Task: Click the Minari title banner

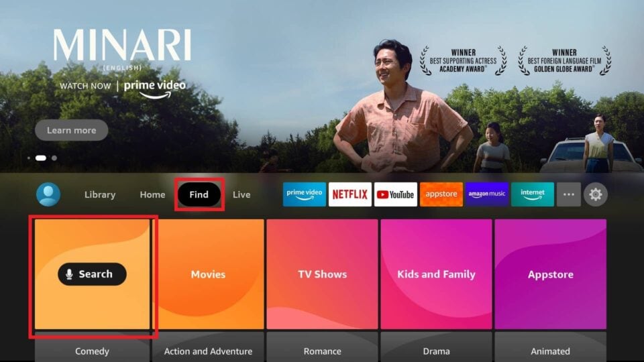Action: click(x=122, y=45)
